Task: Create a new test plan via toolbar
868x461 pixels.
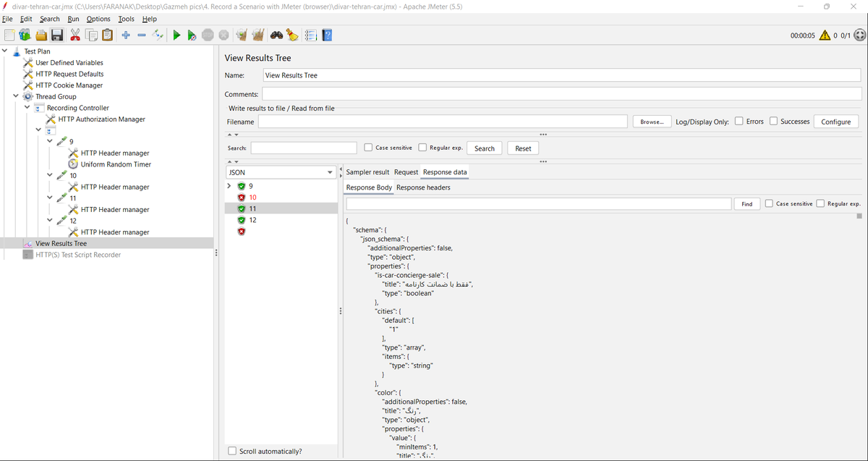Action: click(9, 35)
